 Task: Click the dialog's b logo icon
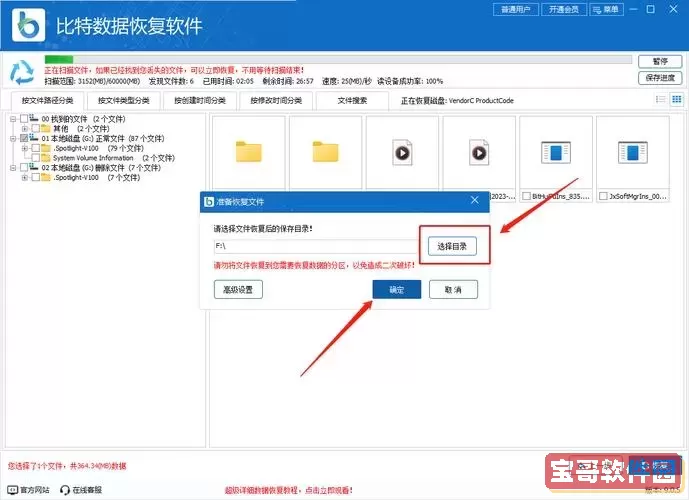[x=209, y=202]
